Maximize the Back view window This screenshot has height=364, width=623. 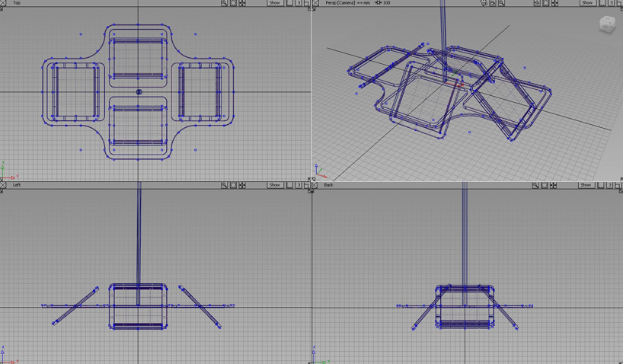coord(618,186)
